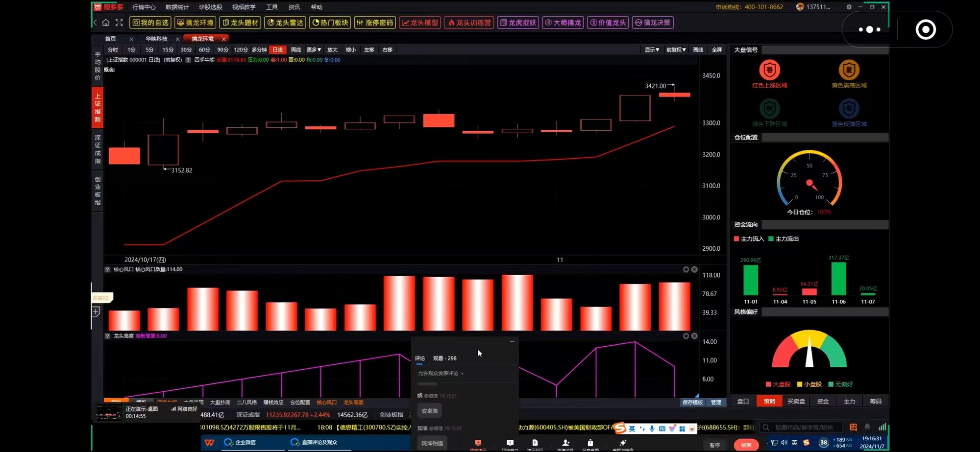Open 龙头训练营 training camp
This screenshot has height=452, width=980.
coord(469,23)
